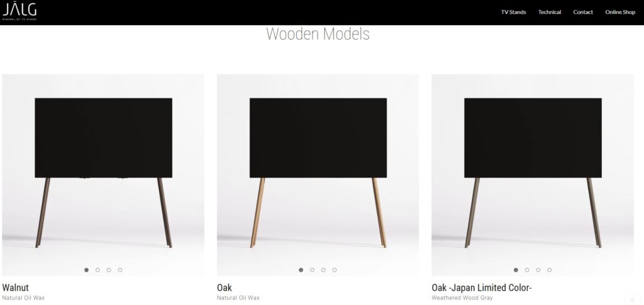Screen dimensions: 644x305
Task: Select fourth carousel dot under Walnut image
Action: pyautogui.click(x=120, y=270)
